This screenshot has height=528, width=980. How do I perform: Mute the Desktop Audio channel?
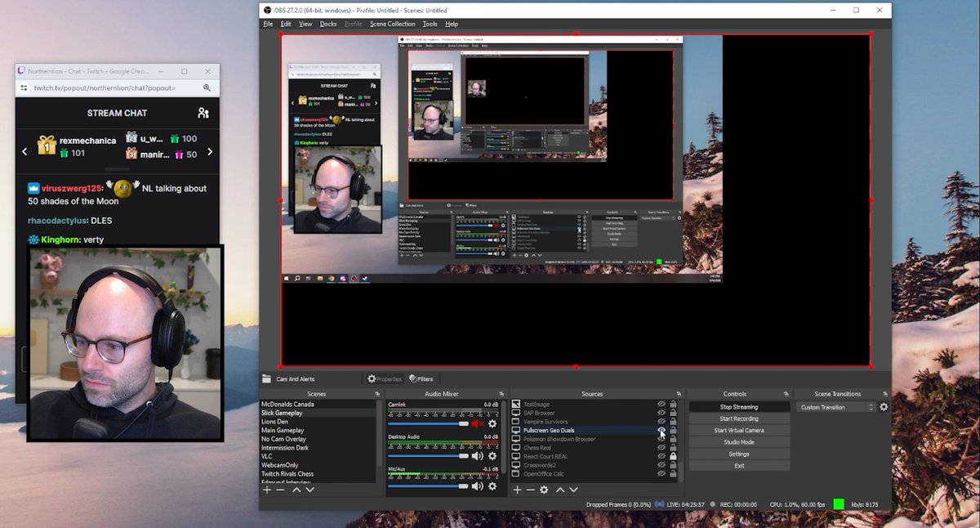pyautogui.click(x=478, y=455)
